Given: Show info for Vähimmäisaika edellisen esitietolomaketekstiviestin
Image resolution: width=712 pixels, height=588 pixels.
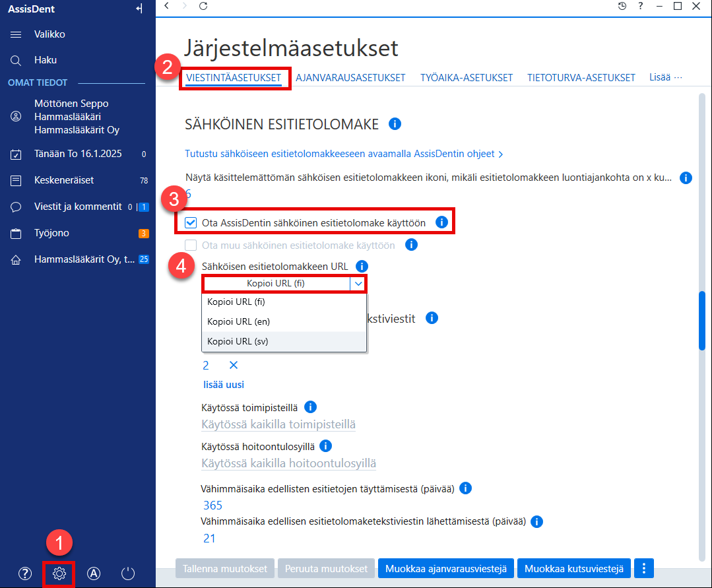Looking at the screenshot, I should (x=536, y=521).
